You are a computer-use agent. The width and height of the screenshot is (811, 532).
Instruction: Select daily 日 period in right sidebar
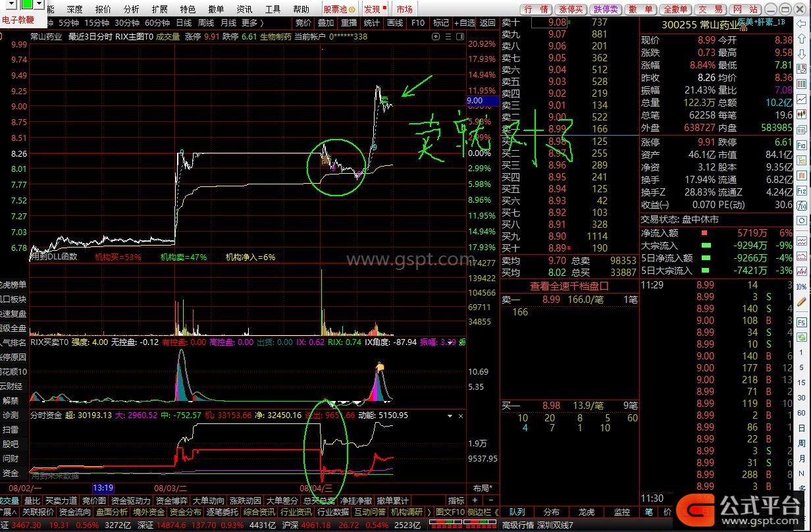(802, 427)
